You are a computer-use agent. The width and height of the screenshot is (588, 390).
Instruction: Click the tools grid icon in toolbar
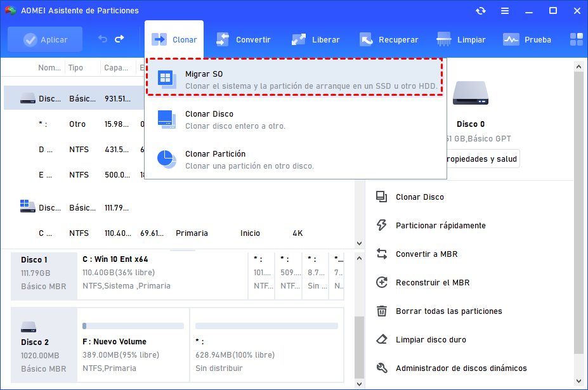(x=577, y=39)
